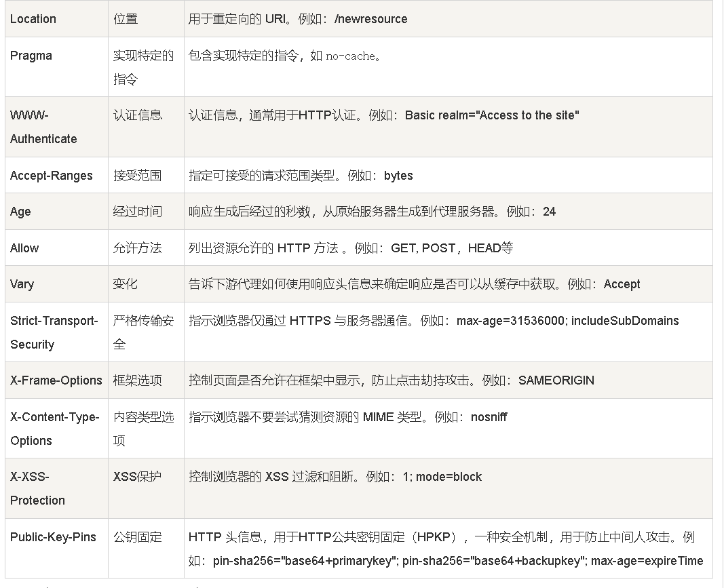Click the 框架选项 translation cell
The height and width of the screenshot is (588, 724).
tap(146, 380)
